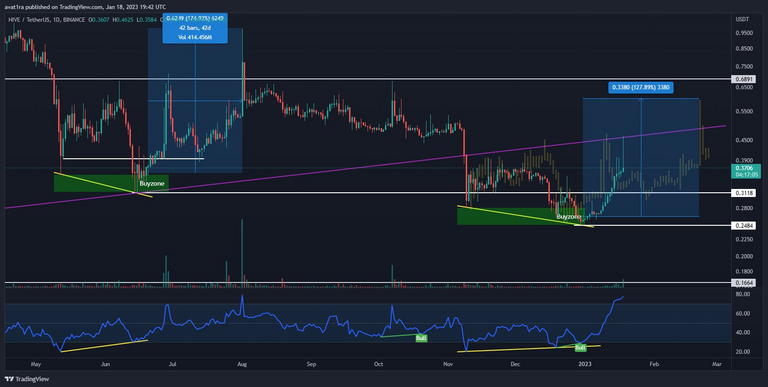Click the 0.7500 price axis value

pyautogui.click(x=744, y=67)
